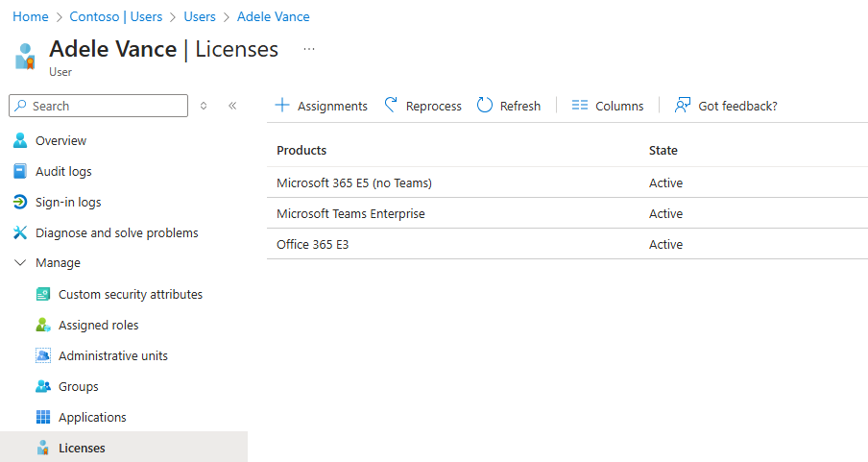
Task: Collapse the sidebar with double chevron
Action: (232, 106)
